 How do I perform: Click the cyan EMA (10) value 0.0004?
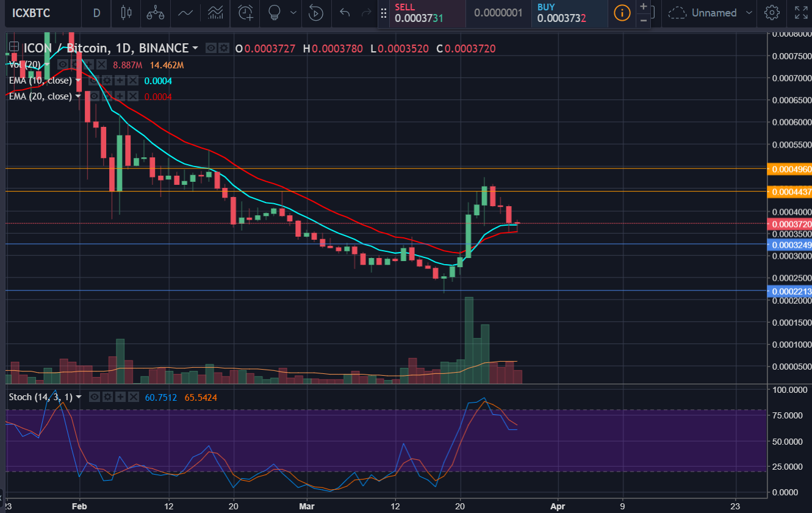click(x=158, y=81)
